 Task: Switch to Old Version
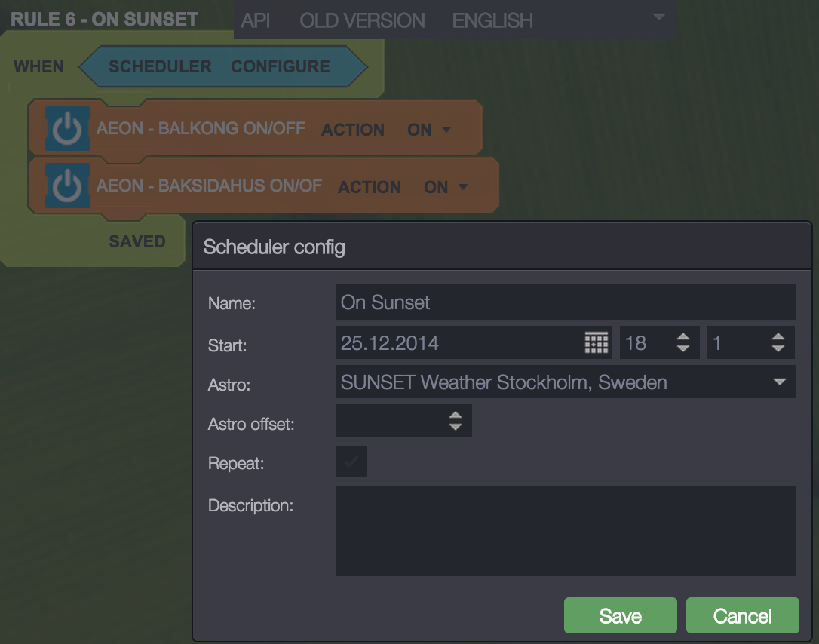[362, 20]
